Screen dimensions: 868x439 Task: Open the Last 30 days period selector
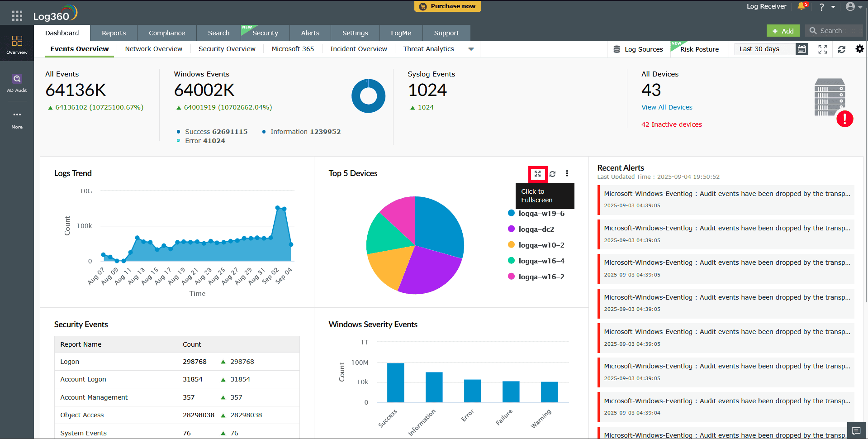[765, 49]
